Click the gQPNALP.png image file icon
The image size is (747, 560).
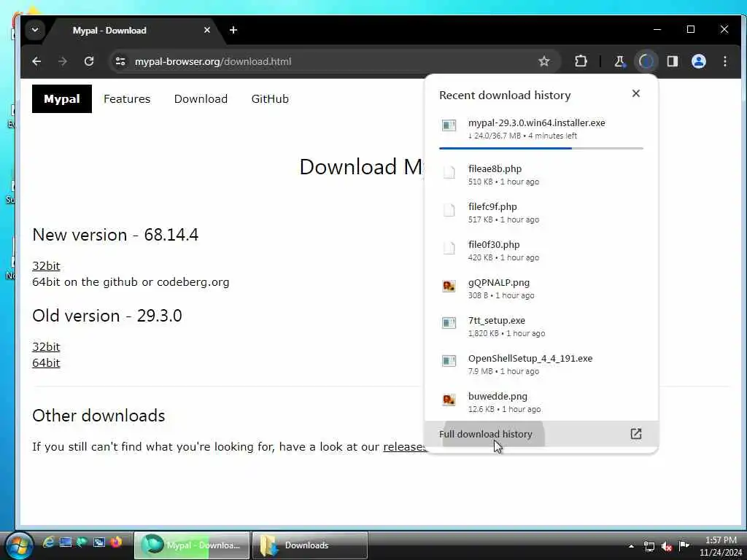(x=449, y=286)
